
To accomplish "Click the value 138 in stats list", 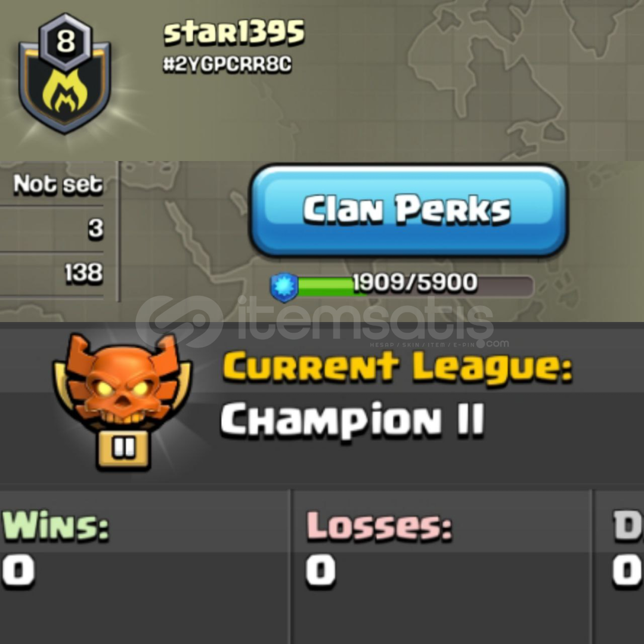I will point(84,273).
